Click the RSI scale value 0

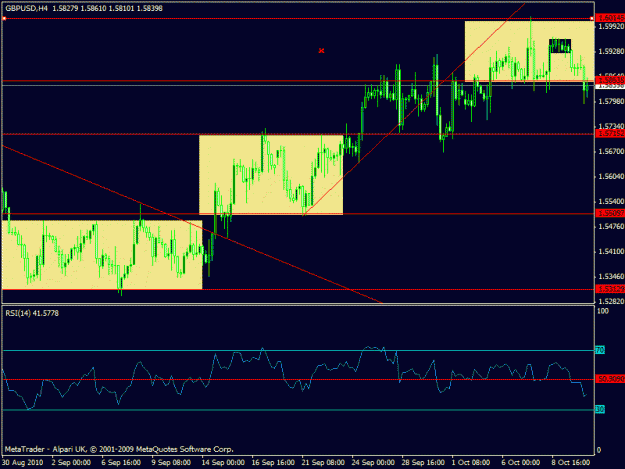pos(599,451)
